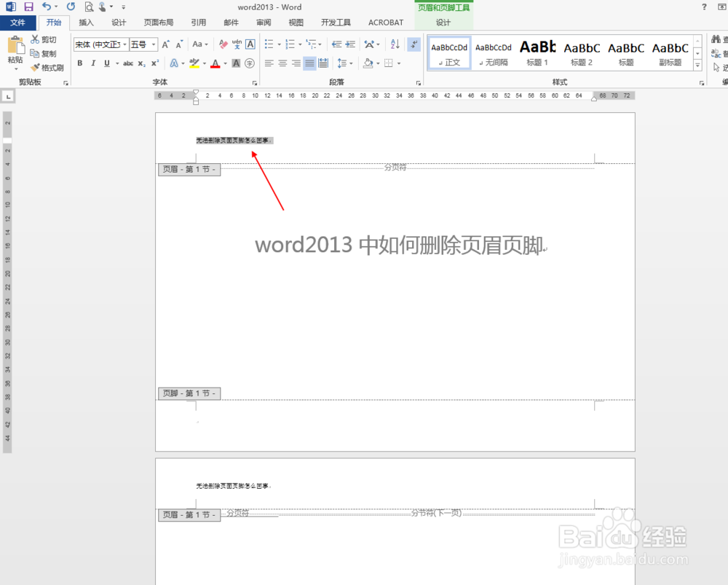Toggle superscript x² formatting
This screenshot has width=728, height=585.
(x=155, y=63)
